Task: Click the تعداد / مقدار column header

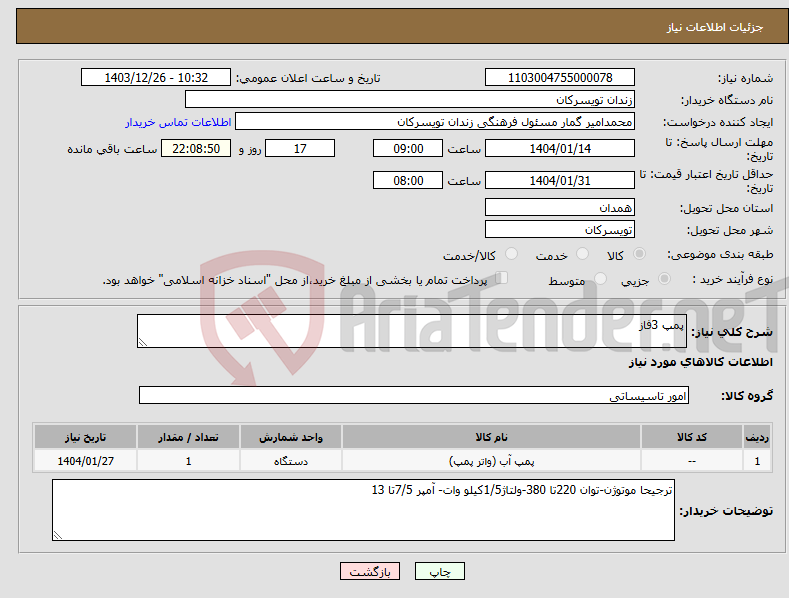Action: [x=188, y=437]
